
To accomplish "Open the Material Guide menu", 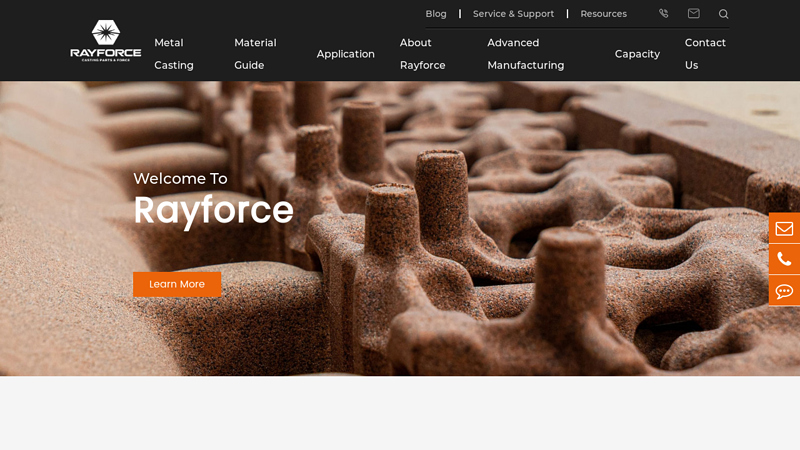I will point(255,54).
